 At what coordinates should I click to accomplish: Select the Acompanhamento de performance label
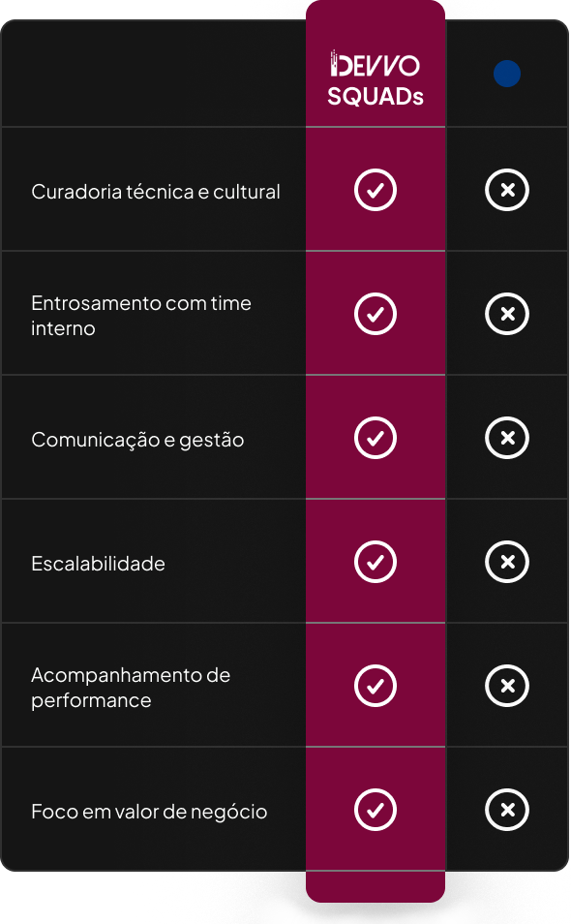point(131,688)
